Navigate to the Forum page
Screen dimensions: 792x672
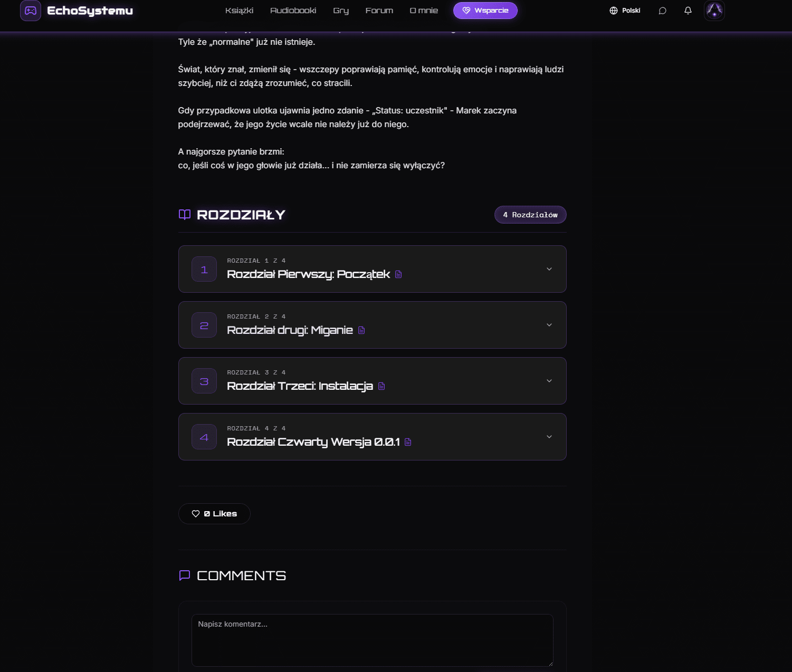379,11
